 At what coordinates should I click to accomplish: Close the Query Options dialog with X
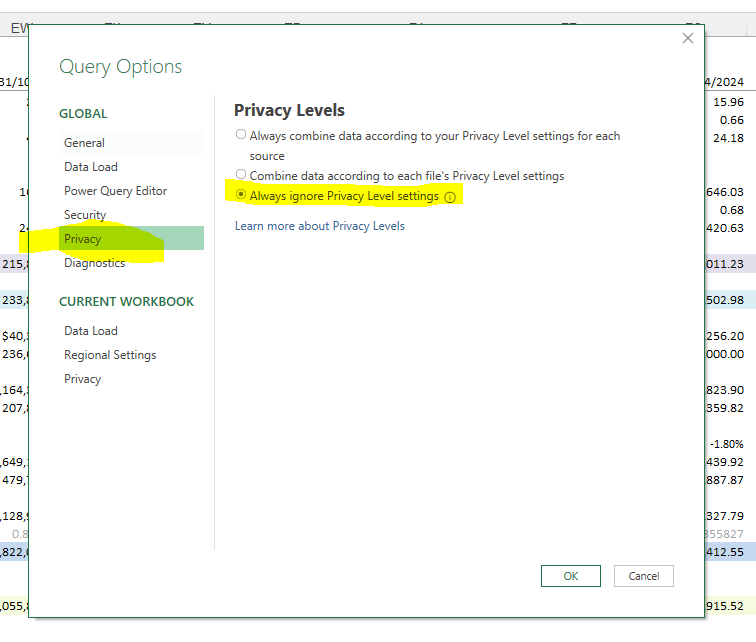(687, 39)
